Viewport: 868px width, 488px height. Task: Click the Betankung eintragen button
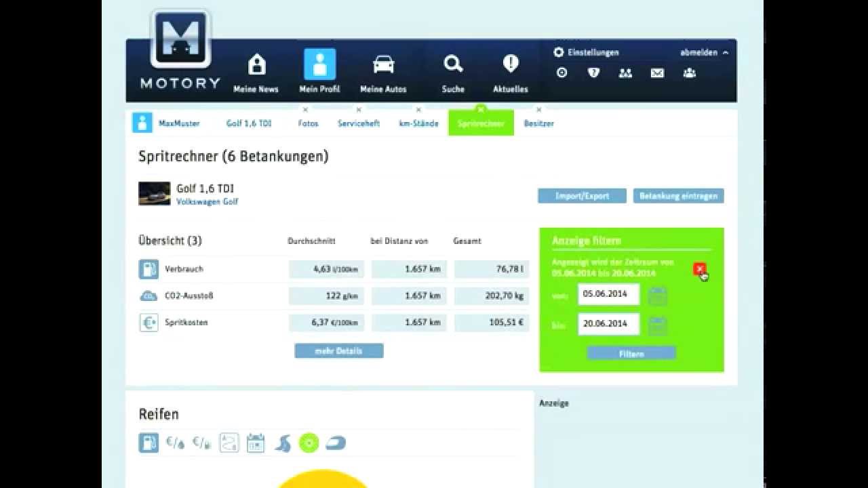[x=679, y=196]
